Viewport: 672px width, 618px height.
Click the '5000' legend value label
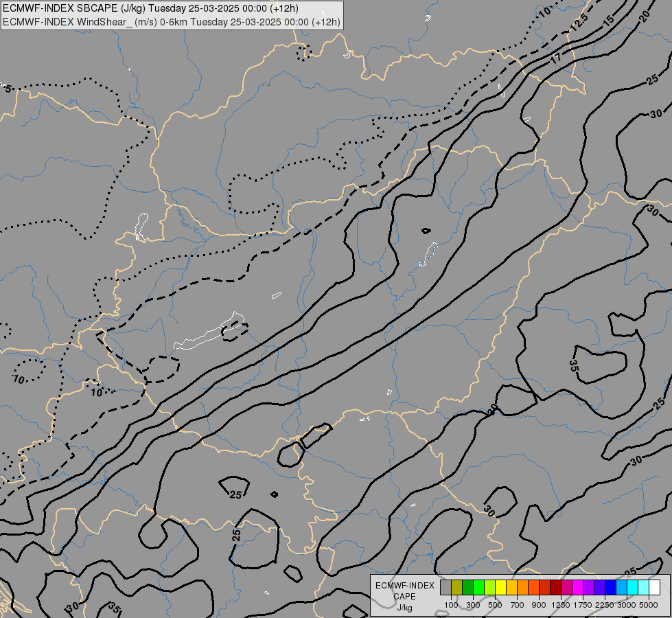(x=649, y=605)
